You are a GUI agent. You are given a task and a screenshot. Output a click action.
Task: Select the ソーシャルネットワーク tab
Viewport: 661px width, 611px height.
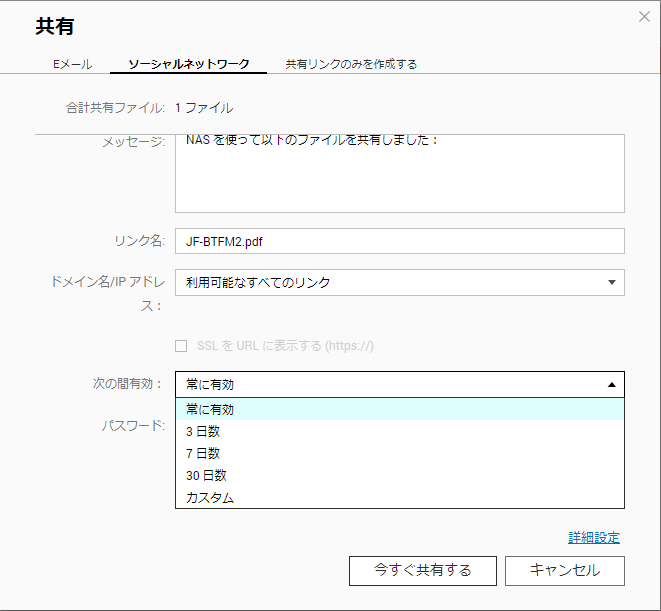[x=188, y=64]
